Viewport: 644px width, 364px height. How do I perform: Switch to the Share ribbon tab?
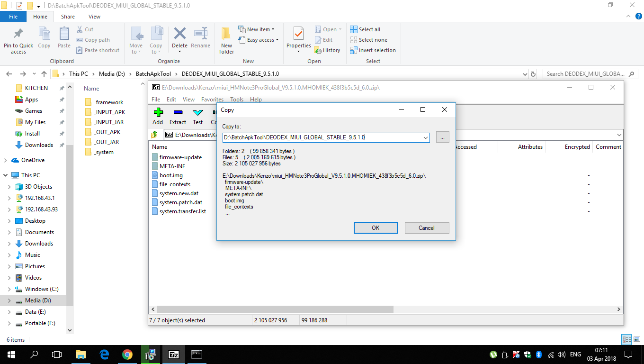click(68, 17)
